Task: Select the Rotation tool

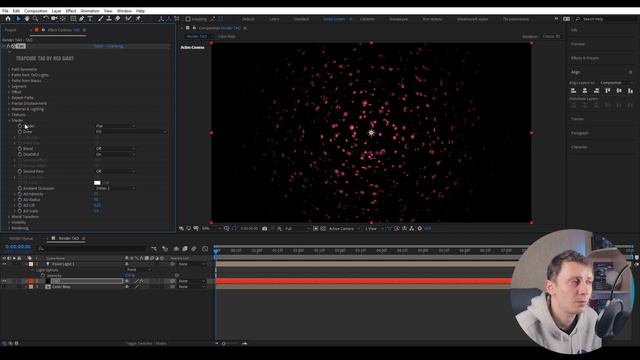Action: point(46,19)
